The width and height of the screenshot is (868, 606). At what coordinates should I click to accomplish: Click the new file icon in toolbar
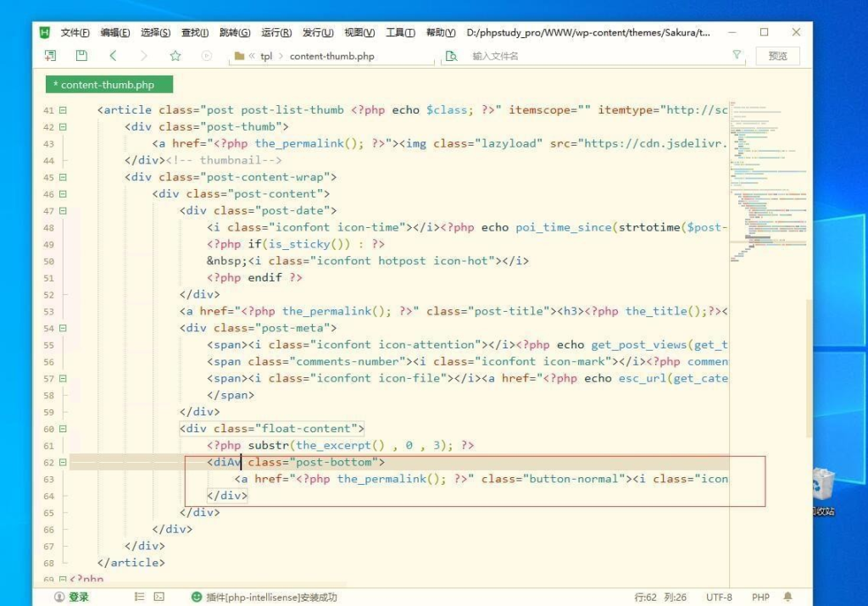click(x=51, y=56)
